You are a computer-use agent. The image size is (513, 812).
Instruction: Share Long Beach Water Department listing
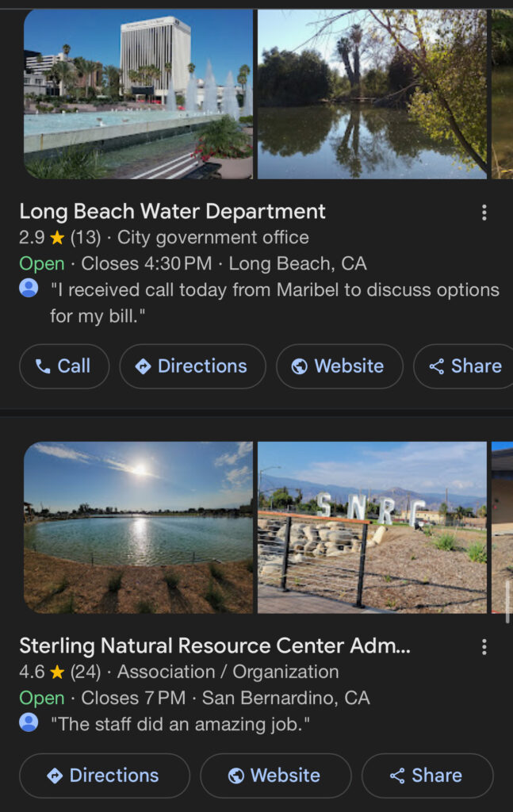[465, 366]
